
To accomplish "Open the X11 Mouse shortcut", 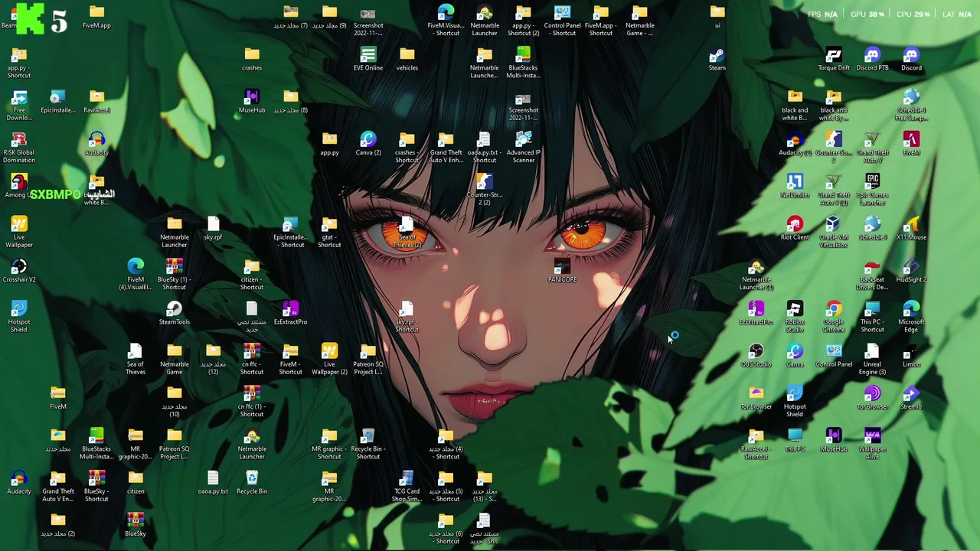I will [911, 228].
